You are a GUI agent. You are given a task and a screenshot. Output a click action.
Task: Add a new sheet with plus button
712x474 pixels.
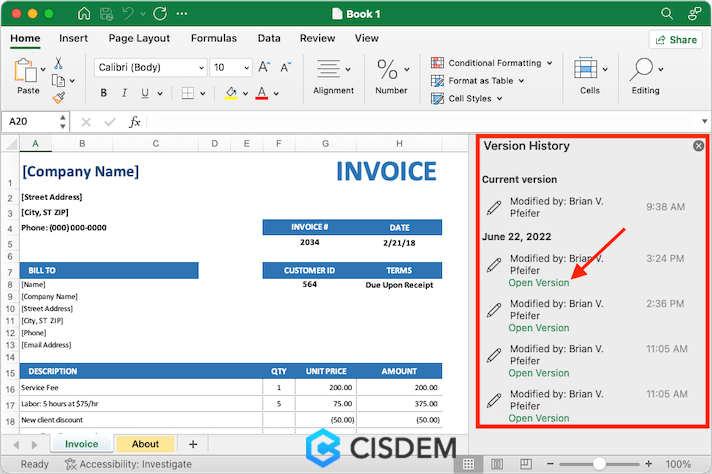[193, 444]
